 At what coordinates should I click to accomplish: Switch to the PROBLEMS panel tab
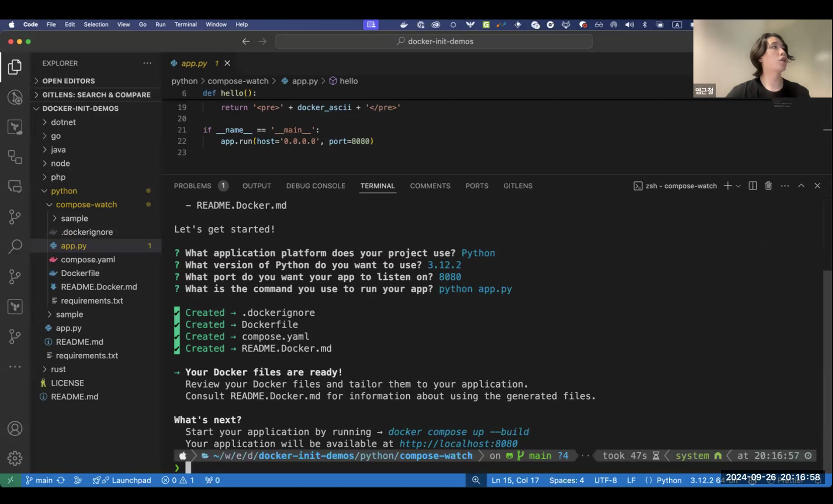click(x=192, y=185)
